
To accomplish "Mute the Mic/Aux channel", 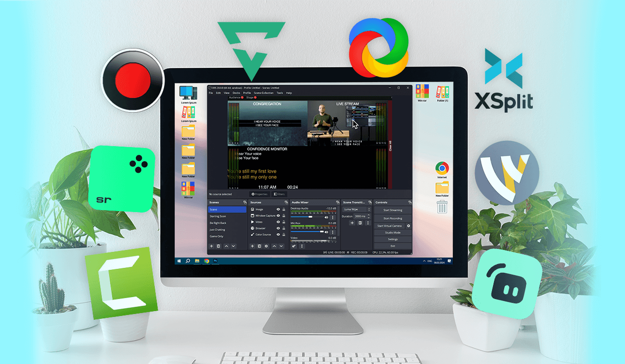I will 326,232.
